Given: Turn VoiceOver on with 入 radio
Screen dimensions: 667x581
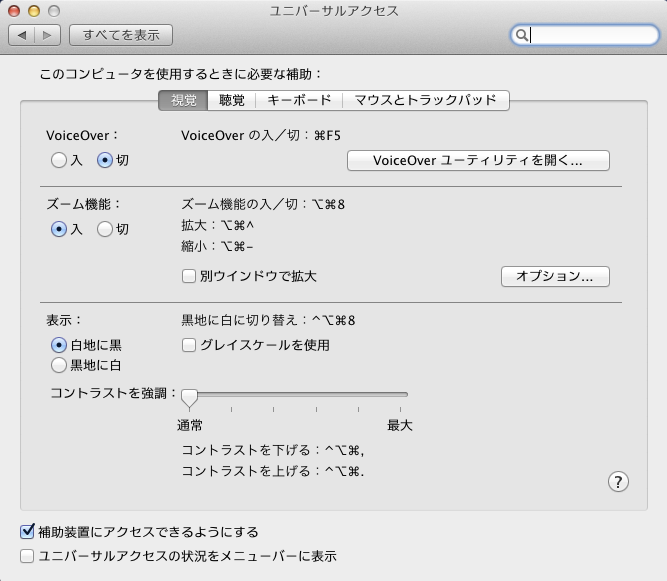Looking at the screenshot, I should tap(59, 160).
